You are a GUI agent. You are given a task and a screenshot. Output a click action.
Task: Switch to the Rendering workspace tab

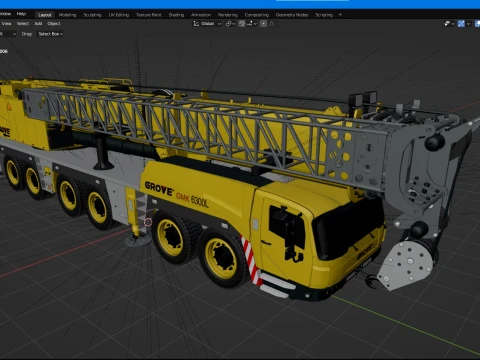pos(228,15)
